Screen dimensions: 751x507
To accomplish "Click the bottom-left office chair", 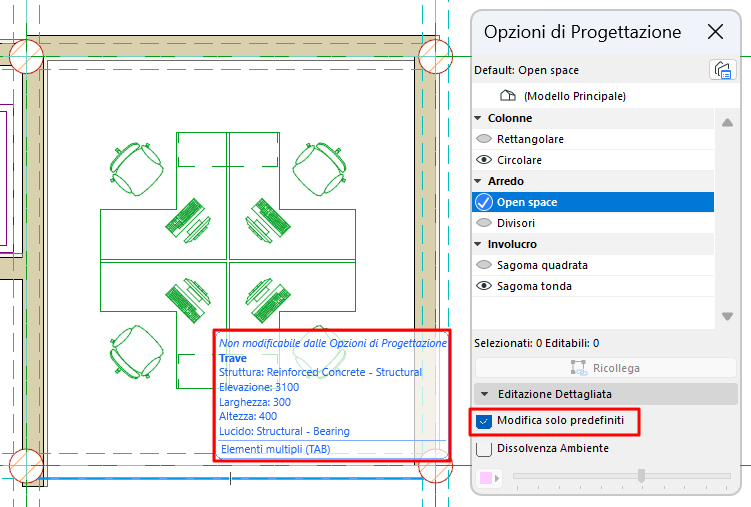I will [x=137, y=352].
